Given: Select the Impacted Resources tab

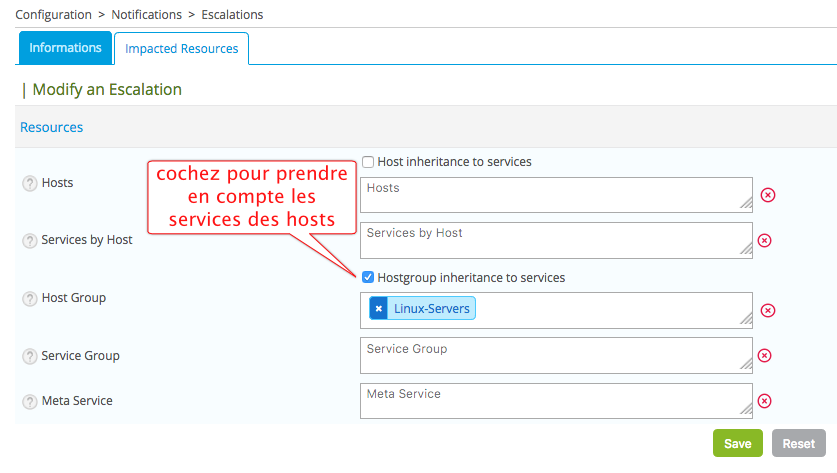Looking at the screenshot, I should point(181,49).
